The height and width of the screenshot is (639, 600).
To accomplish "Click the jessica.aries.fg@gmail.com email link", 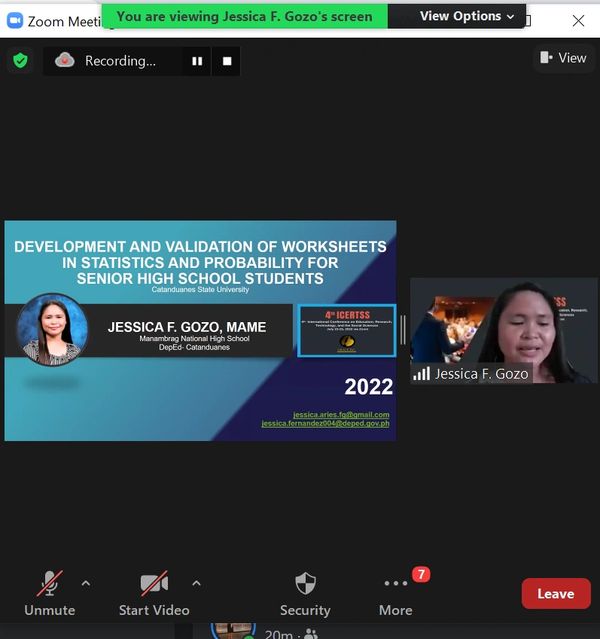I will [x=341, y=414].
